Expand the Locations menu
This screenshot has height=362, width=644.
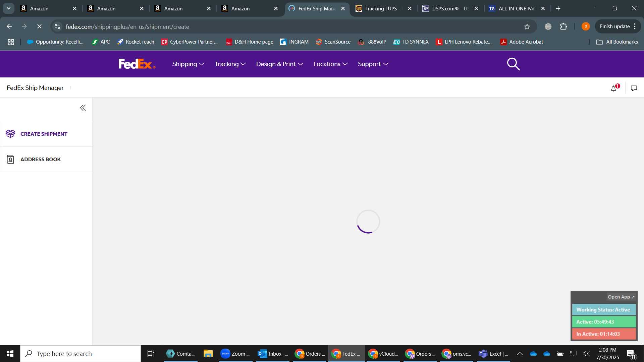pyautogui.click(x=330, y=64)
